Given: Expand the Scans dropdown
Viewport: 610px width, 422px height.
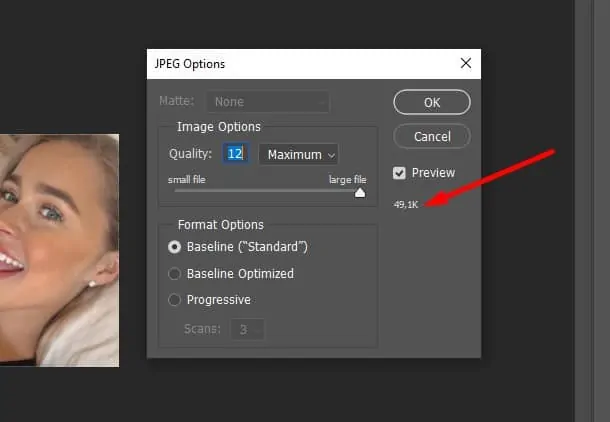Looking at the screenshot, I should [247, 328].
